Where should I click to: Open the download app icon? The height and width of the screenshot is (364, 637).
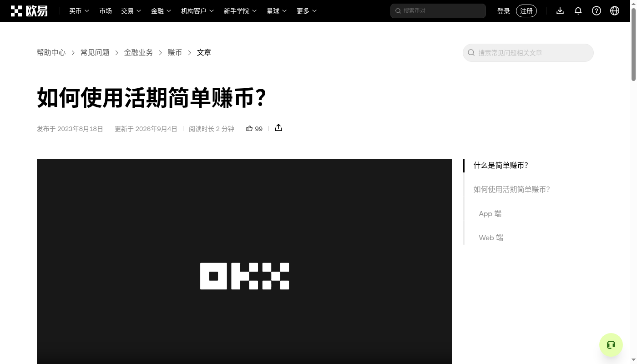coord(560,11)
